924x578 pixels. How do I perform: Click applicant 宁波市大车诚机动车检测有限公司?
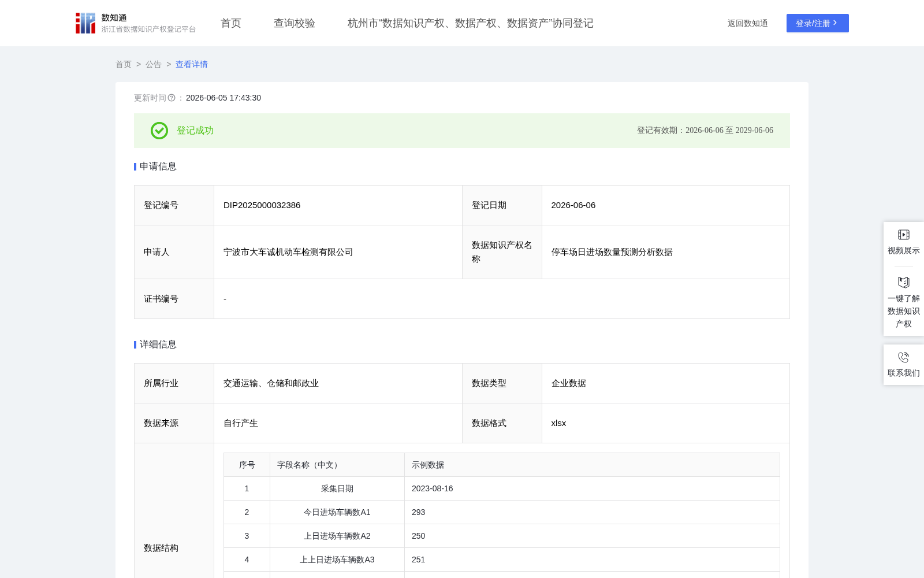click(288, 252)
